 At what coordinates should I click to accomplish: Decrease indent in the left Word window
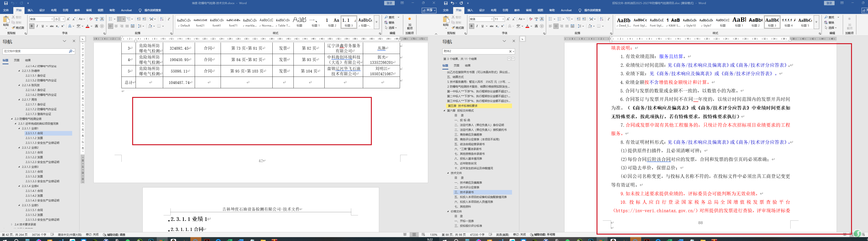click(x=139, y=19)
